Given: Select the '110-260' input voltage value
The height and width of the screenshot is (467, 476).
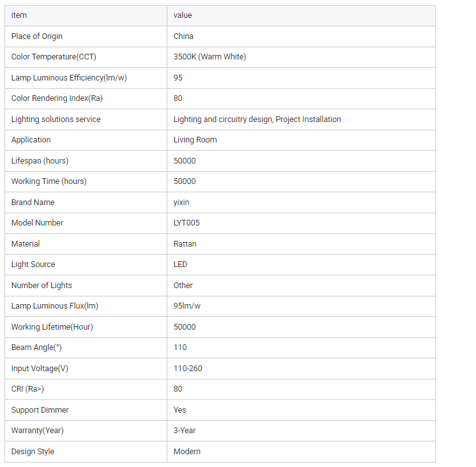Looking at the screenshot, I should point(188,369).
